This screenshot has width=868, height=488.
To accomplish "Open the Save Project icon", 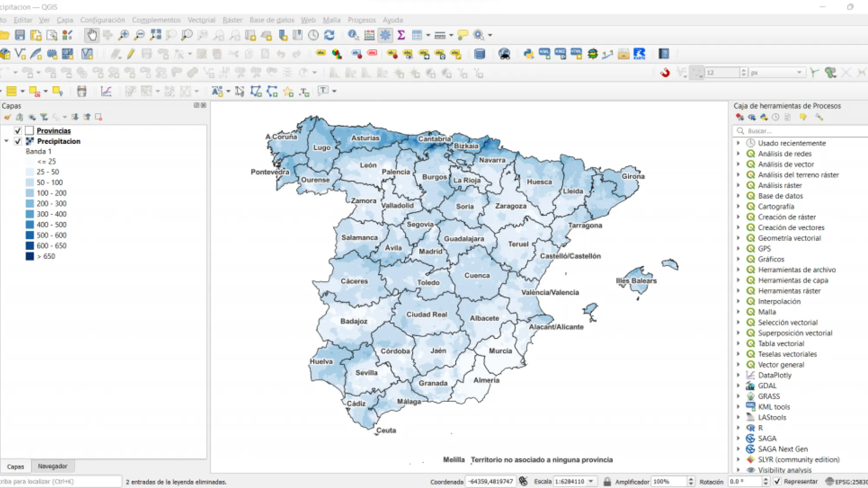I will click(x=20, y=35).
